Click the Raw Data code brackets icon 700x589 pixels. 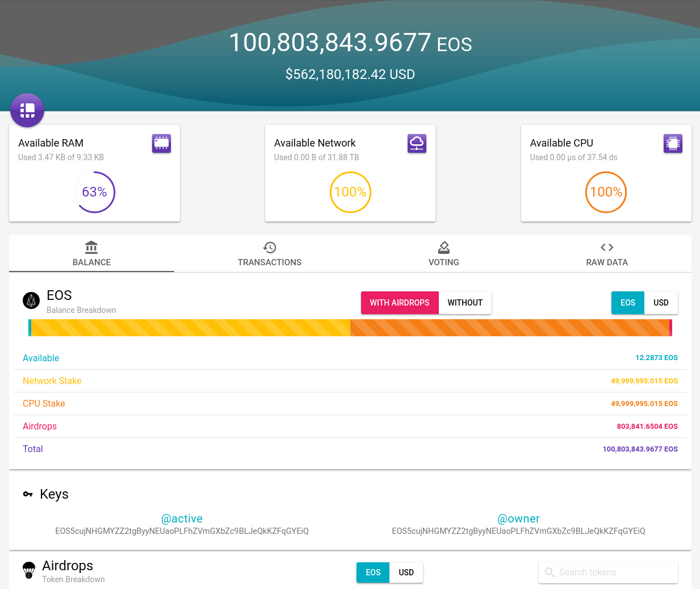607,247
